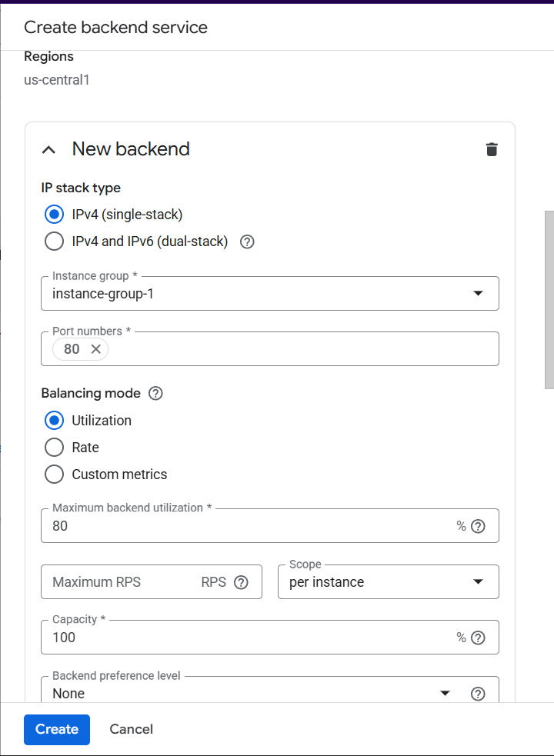This screenshot has width=554, height=756.
Task: Select Utilization balancing mode
Action: pos(54,421)
